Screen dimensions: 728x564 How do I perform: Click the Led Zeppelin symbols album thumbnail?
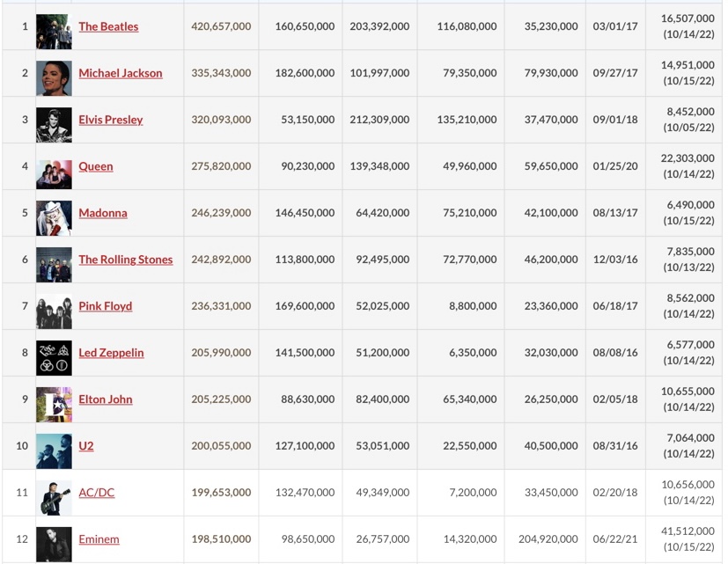(55, 352)
